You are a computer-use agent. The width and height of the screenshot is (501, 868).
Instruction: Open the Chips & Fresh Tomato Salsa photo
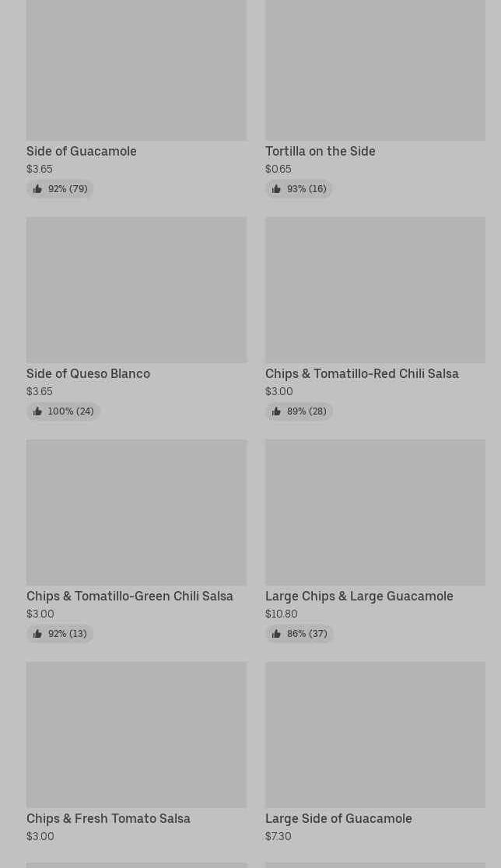pyautogui.click(x=136, y=734)
